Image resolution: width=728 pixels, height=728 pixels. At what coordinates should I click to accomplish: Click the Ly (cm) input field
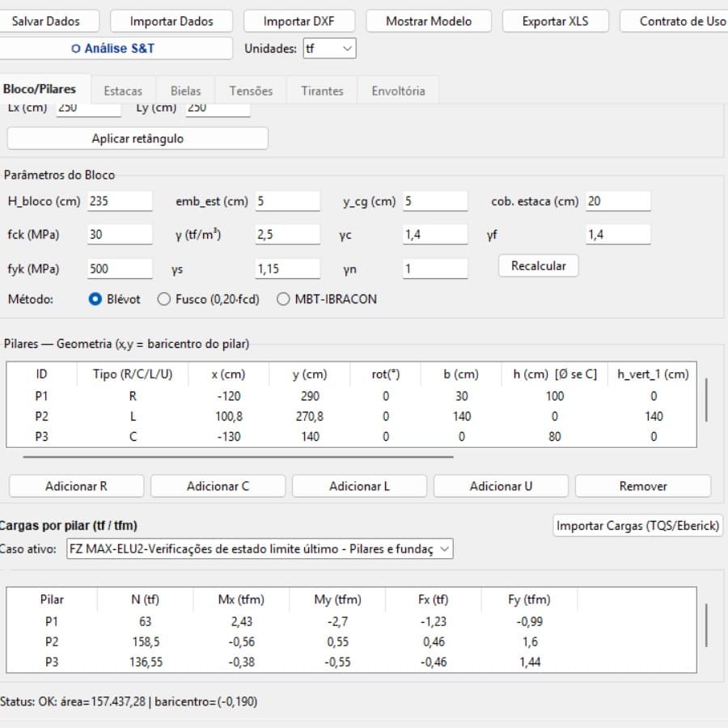218,109
